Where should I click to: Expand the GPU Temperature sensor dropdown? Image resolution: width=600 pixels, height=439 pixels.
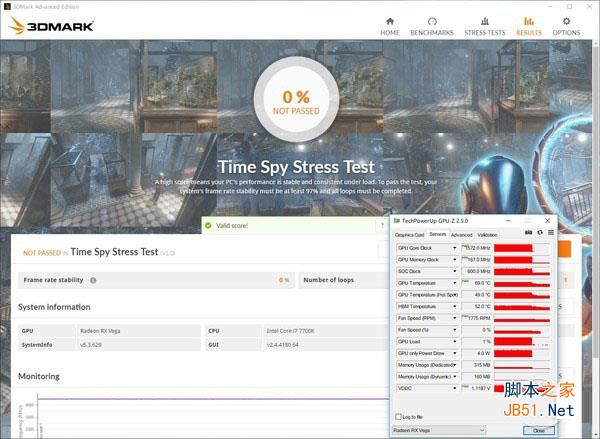pos(455,283)
